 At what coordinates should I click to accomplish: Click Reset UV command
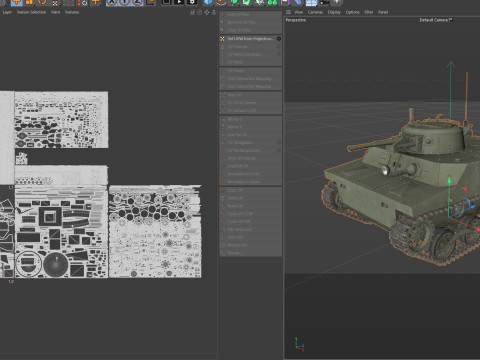pyautogui.click(x=250, y=206)
